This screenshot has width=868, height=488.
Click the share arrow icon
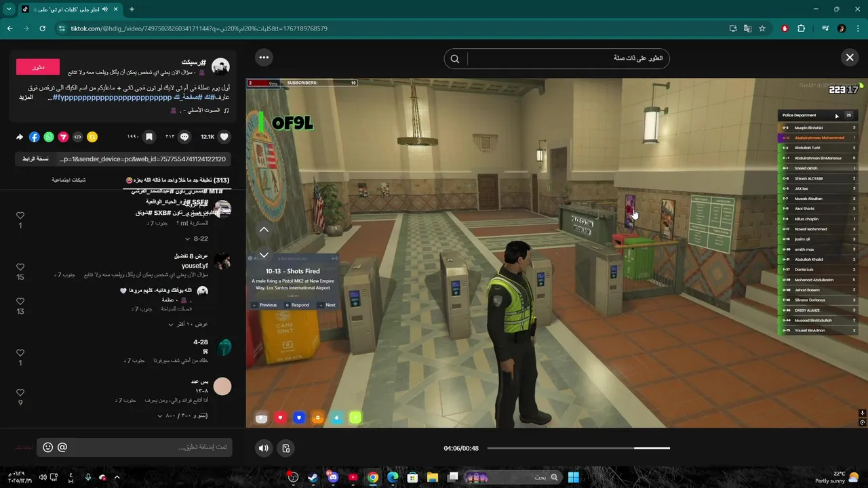point(20,137)
